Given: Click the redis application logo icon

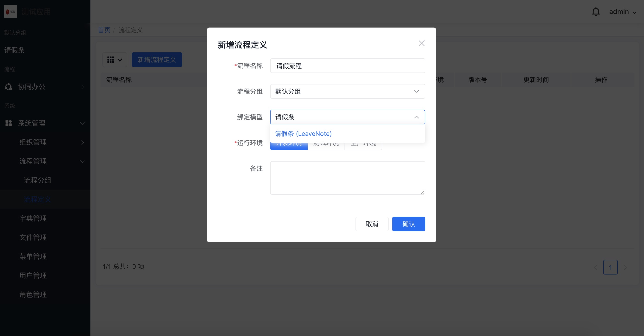Looking at the screenshot, I should pos(11,11).
